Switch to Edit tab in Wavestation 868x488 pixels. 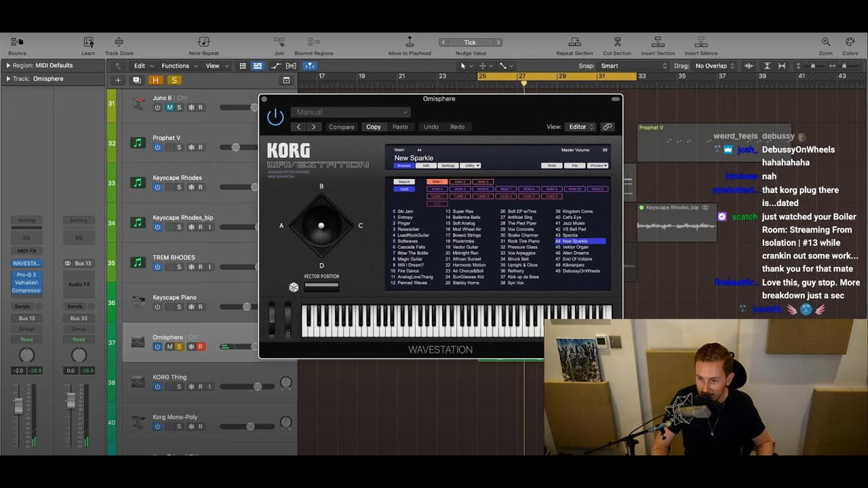(426, 165)
